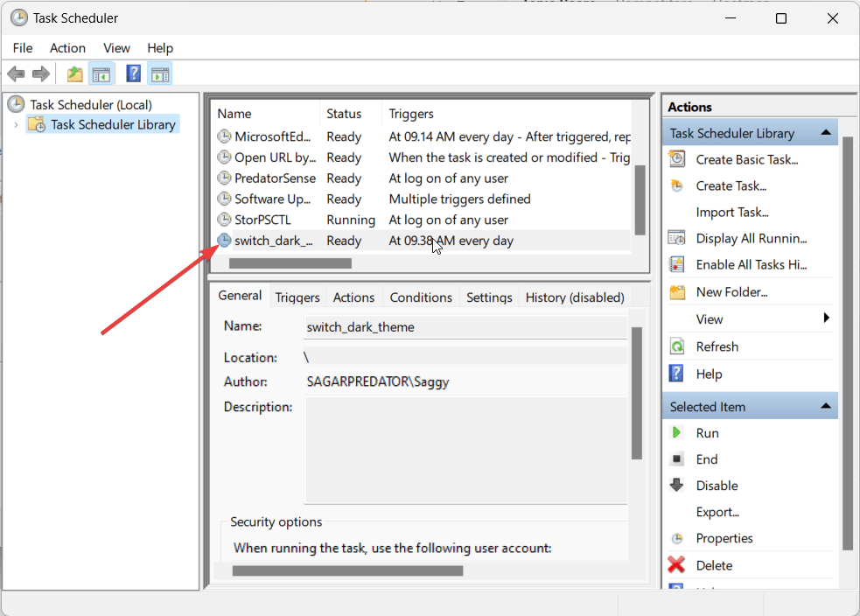The width and height of the screenshot is (860, 616).
Task: Click the MicrosoftEd... task clock icon
Action: pos(224,136)
